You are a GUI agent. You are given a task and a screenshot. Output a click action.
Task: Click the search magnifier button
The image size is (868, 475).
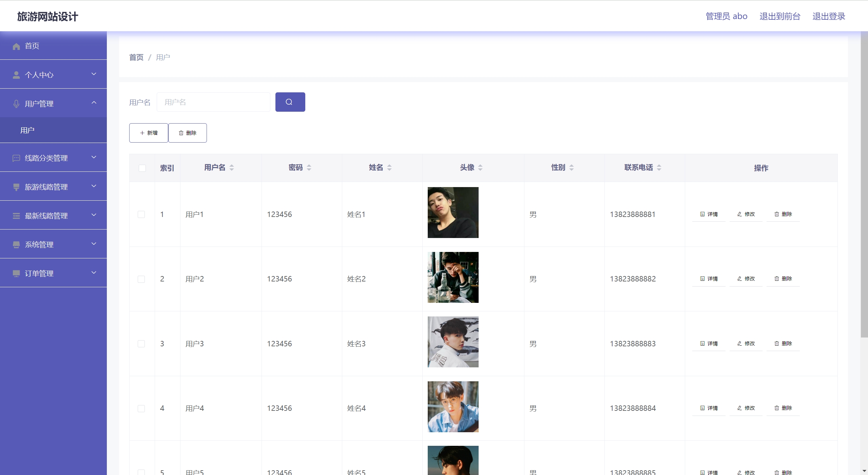point(290,102)
